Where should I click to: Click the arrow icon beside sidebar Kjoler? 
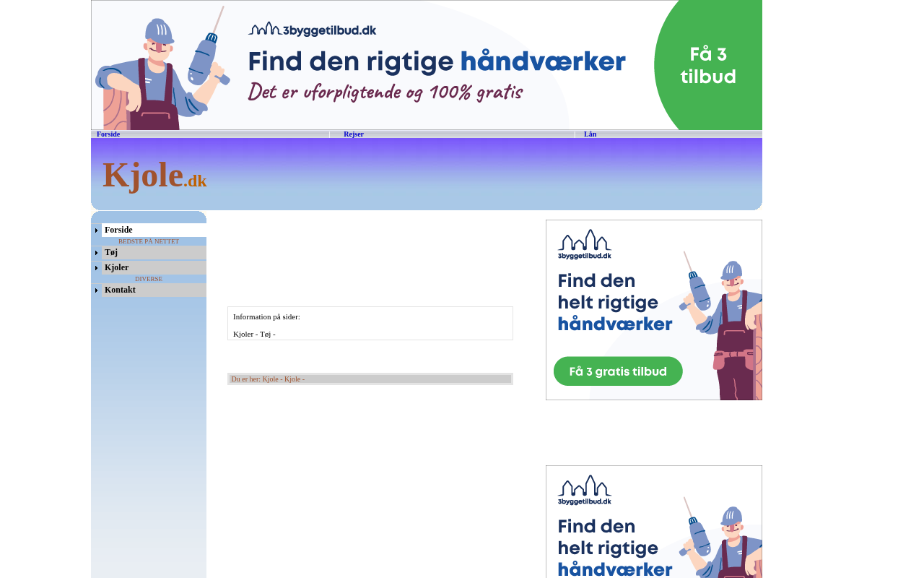point(96,268)
